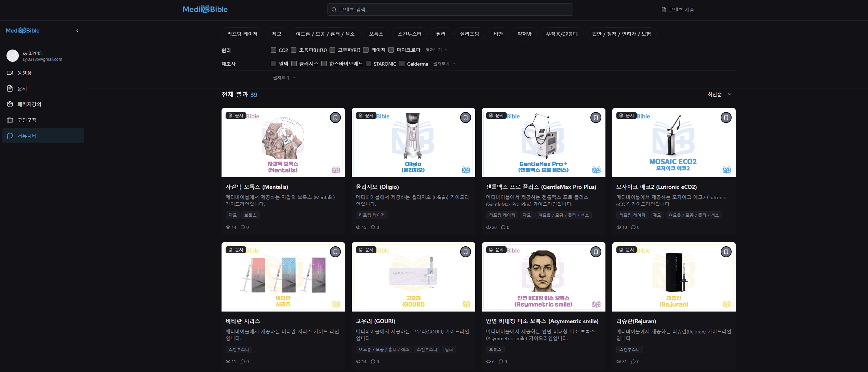This screenshot has width=868, height=372.
Task: Click the comment icon on 자갈턱 보톡스 card
Action: click(242, 227)
